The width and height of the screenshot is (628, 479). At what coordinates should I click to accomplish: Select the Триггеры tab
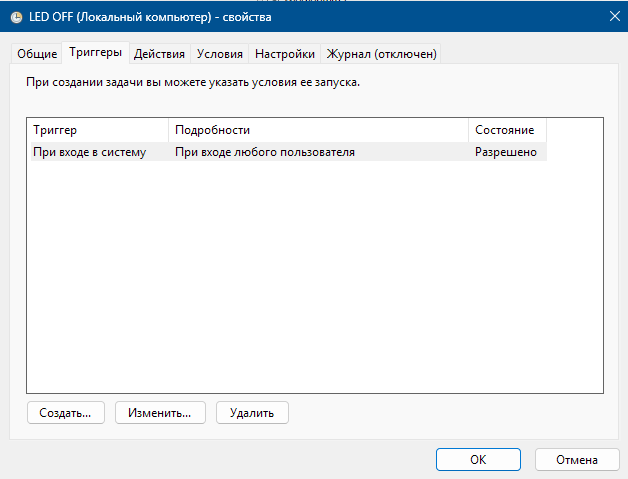(96, 53)
